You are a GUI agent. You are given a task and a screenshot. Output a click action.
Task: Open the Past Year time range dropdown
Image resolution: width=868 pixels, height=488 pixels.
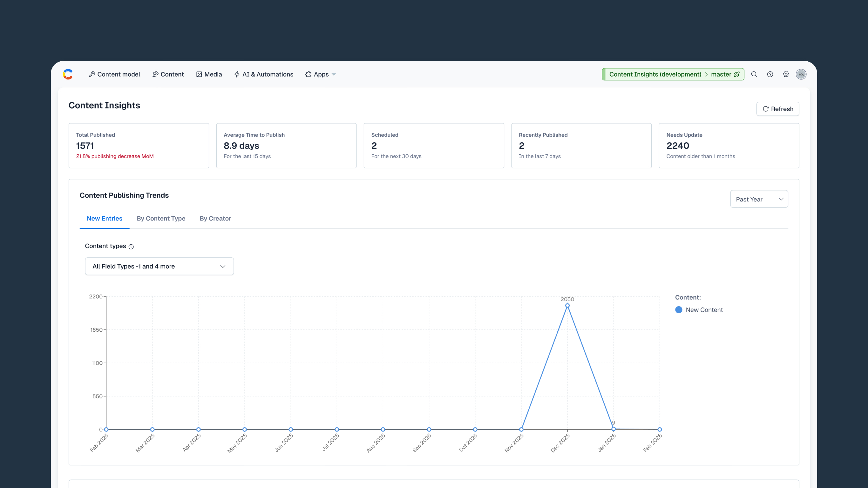click(x=759, y=199)
